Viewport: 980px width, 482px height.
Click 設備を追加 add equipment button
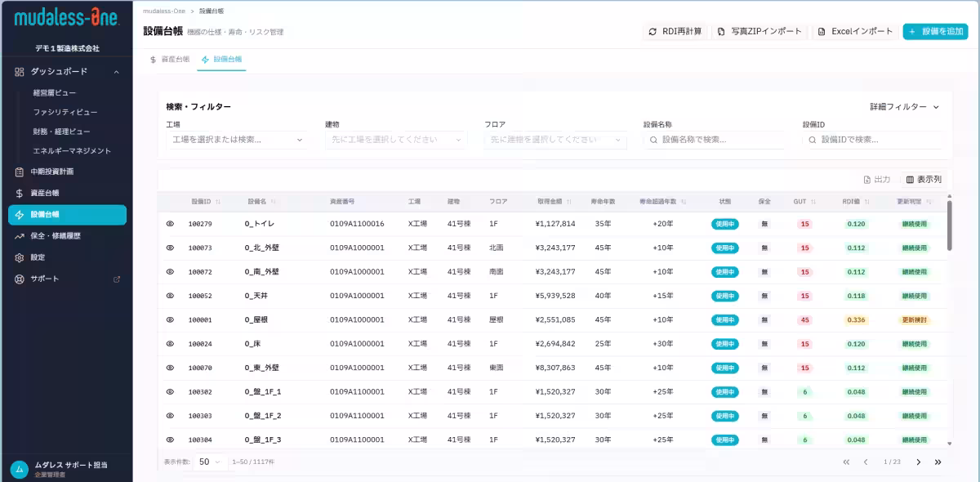tap(935, 32)
